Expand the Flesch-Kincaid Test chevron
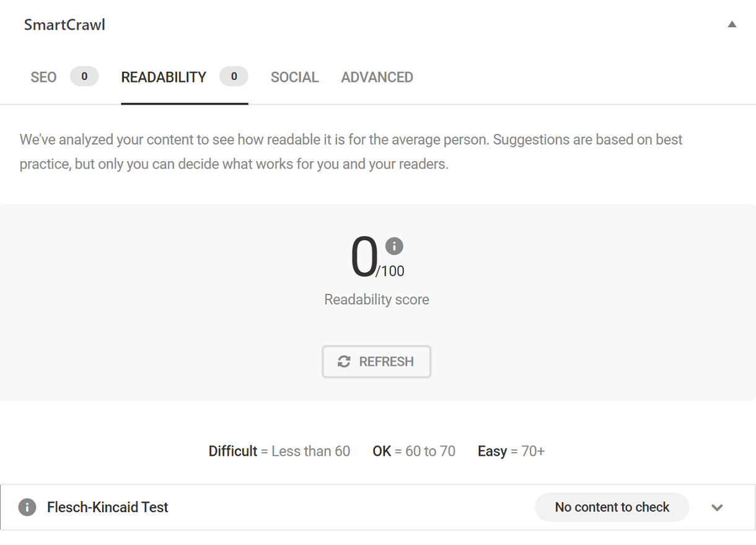 (717, 508)
